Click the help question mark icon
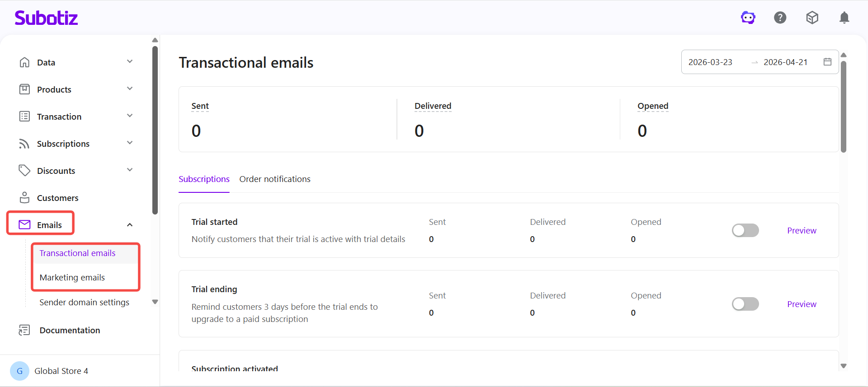 click(x=780, y=18)
